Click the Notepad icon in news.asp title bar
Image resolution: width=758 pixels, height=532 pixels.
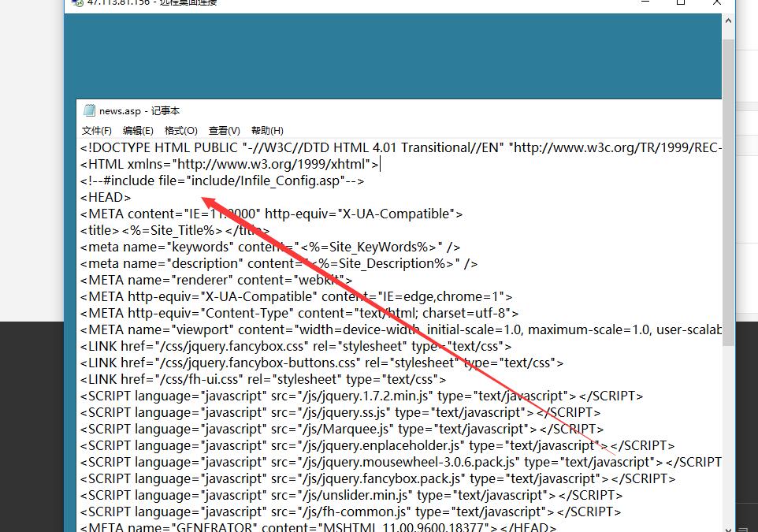[90, 111]
